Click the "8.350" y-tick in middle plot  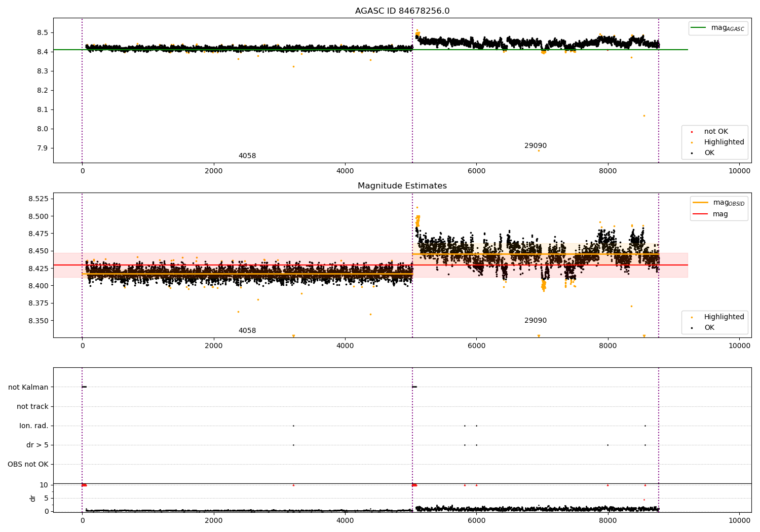click(x=39, y=321)
